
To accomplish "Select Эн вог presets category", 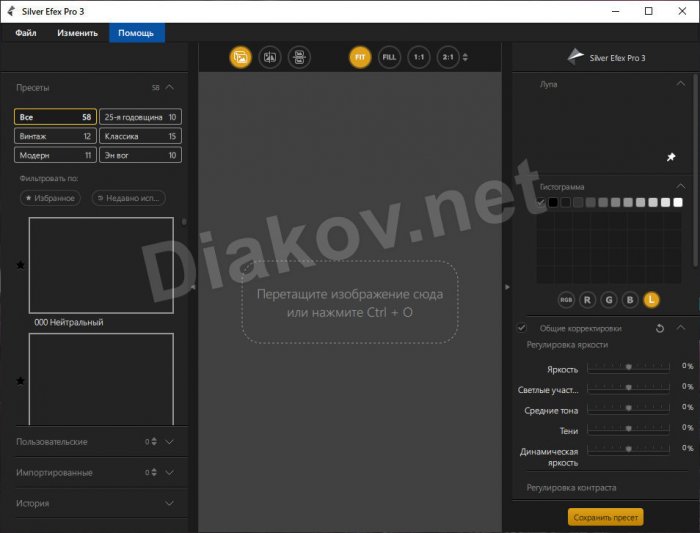I will point(140,155).
